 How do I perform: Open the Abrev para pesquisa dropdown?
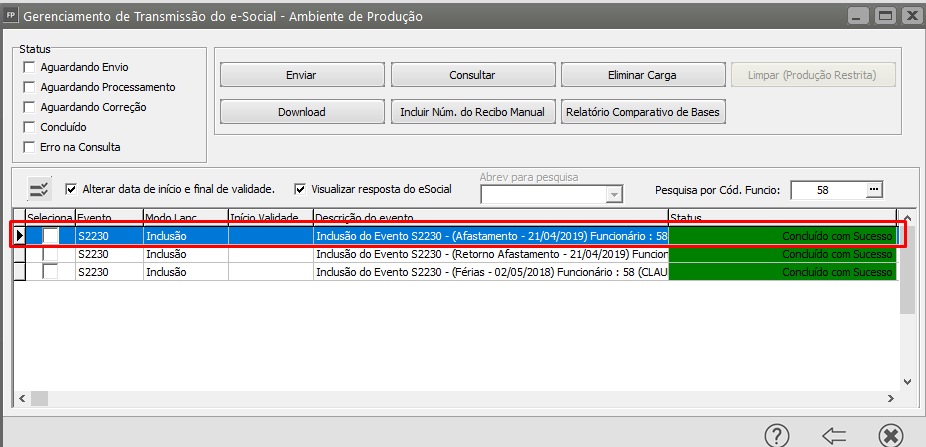615,194
